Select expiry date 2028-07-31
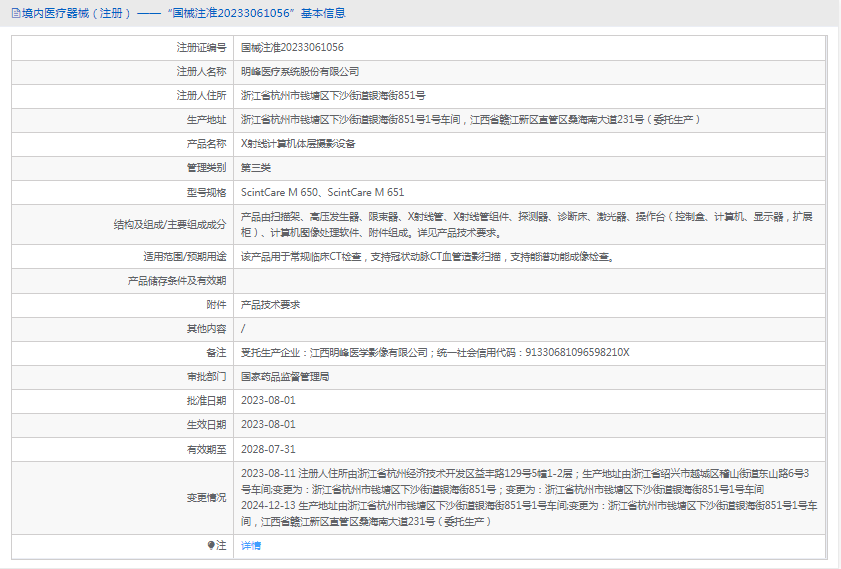 click(268, 449)
